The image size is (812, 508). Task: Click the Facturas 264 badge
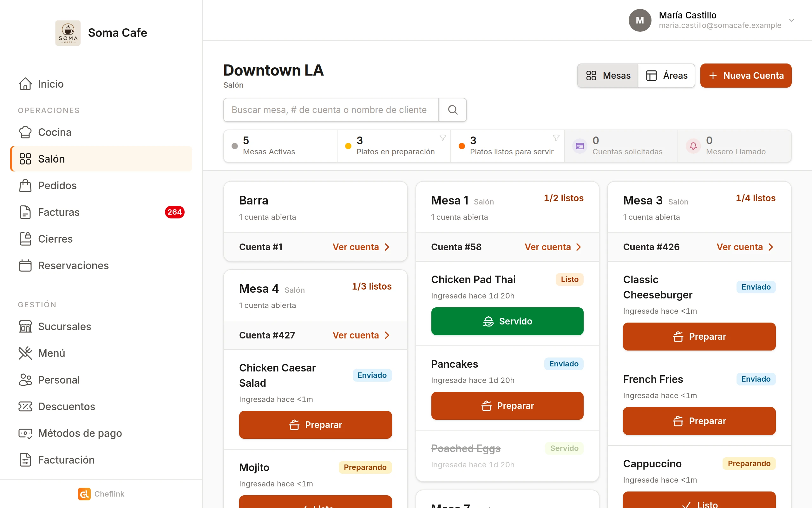(x=174, y=212)
